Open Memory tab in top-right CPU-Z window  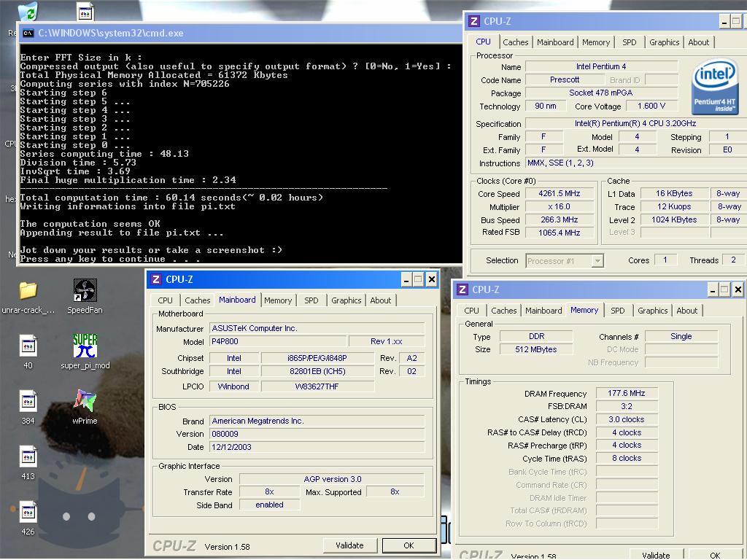[595, 42]
